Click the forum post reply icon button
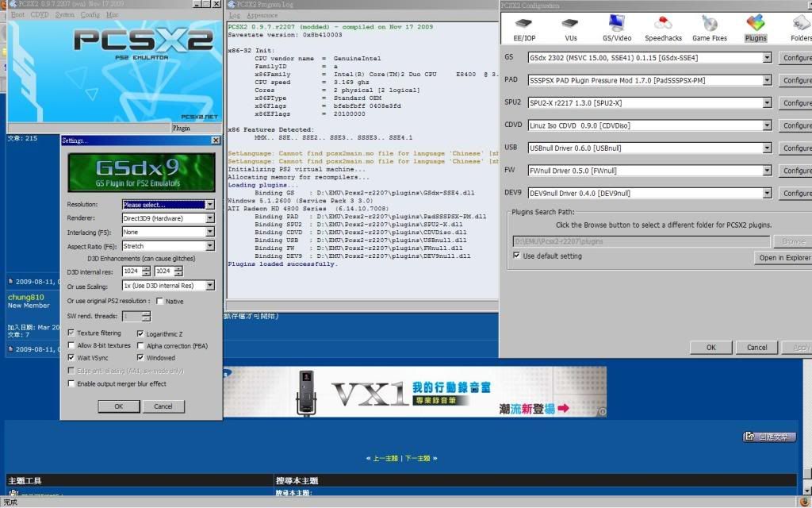The image size is (812, 508). click(x=769, y=437)
